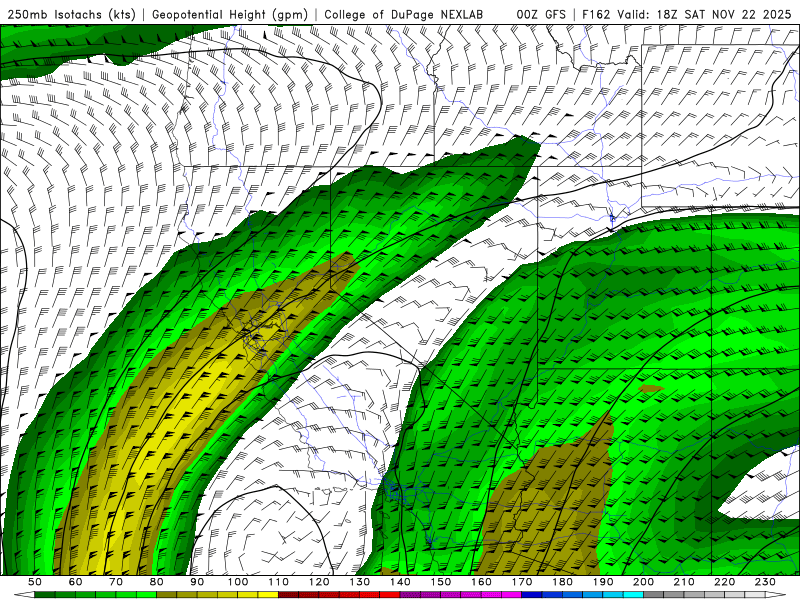Click the dark blue swatch starting at 170
This screenshot has height=600, width=800.
[532, 594]
